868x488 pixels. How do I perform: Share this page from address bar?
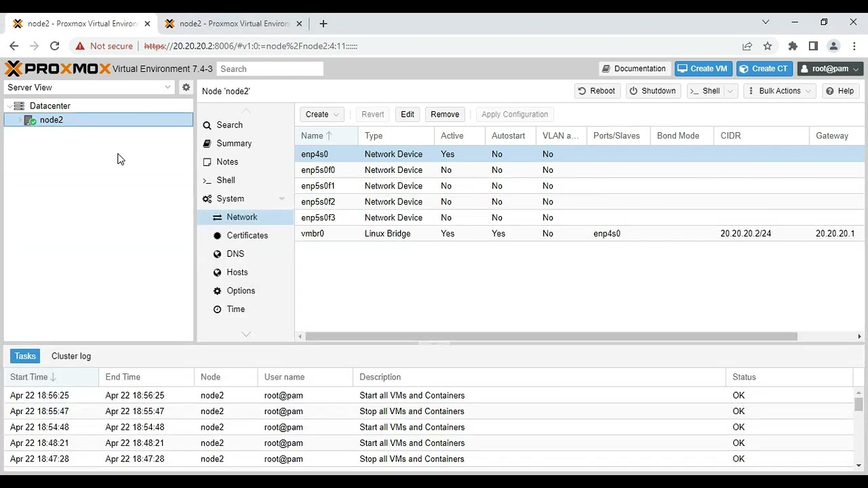pyautogui.click(x=747, y=46)
